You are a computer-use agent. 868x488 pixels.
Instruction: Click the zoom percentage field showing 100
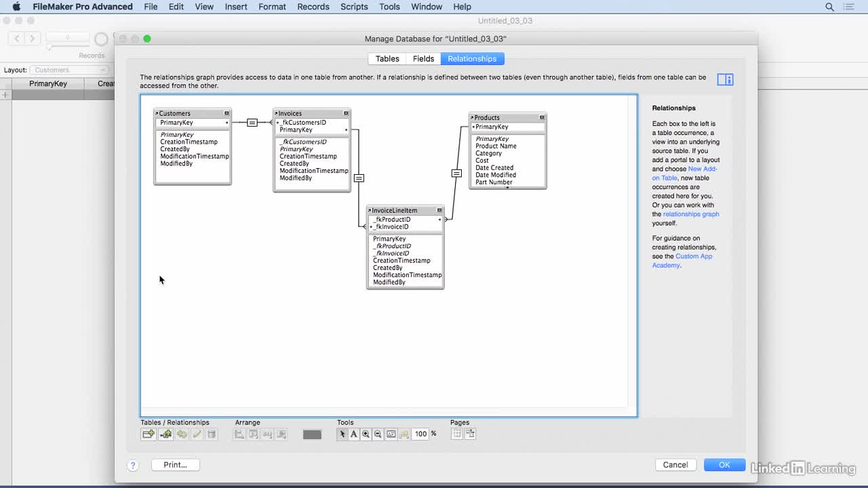pos(421,434)
